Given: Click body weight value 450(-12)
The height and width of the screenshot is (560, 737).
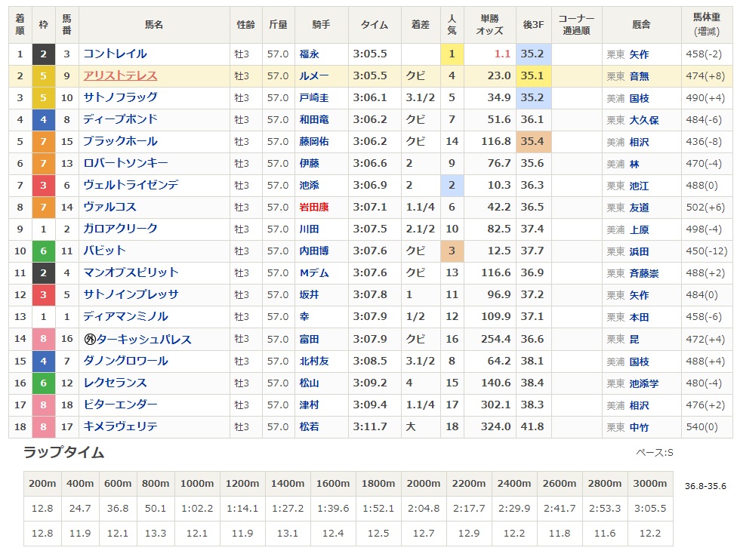Looking at the screenshot, I should (707, 251).
